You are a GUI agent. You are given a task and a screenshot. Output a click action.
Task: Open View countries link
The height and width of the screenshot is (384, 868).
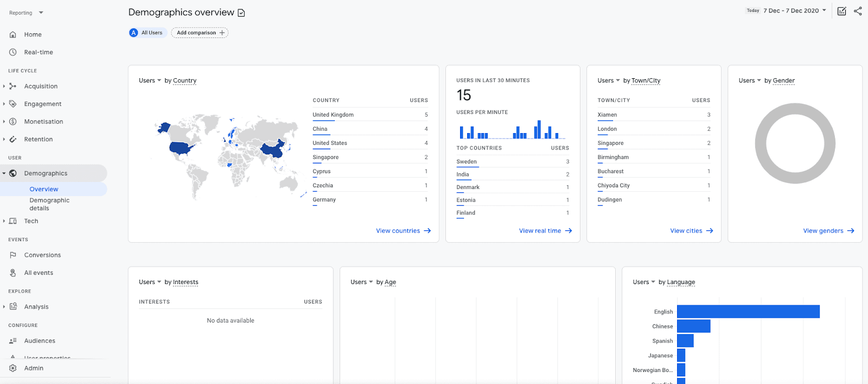(403, 231)
